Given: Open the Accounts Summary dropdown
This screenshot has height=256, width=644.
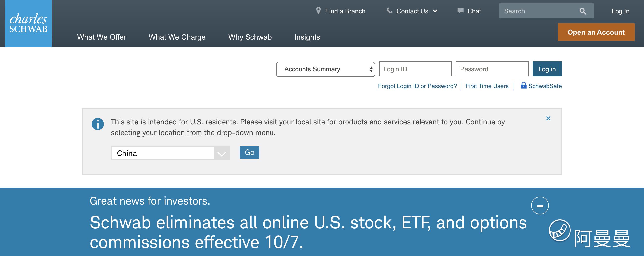Looking at the screenshot, I should click(325, 69).
